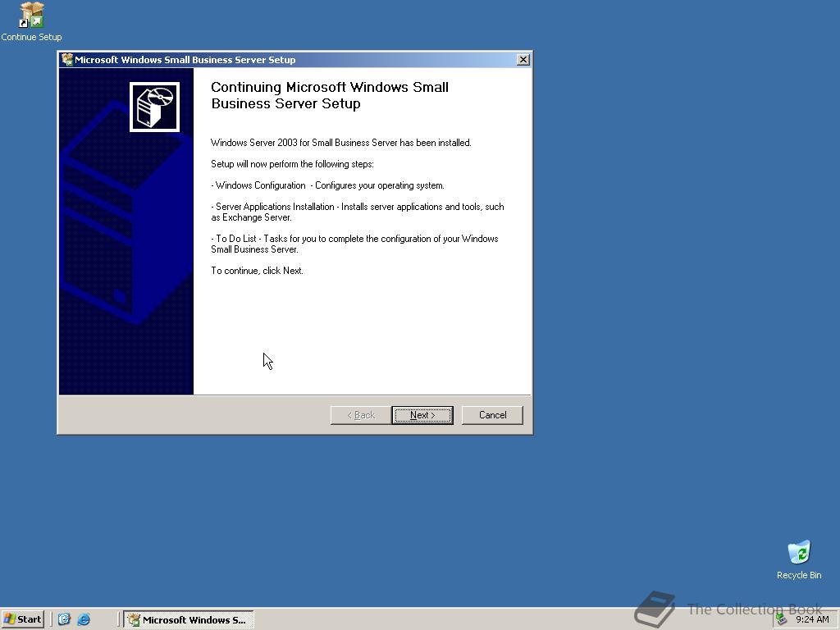The height and width of the screenshot is (630, 840).
Task: Select the Microsoft Windows S... taskbar button
Action: point(189,620)
